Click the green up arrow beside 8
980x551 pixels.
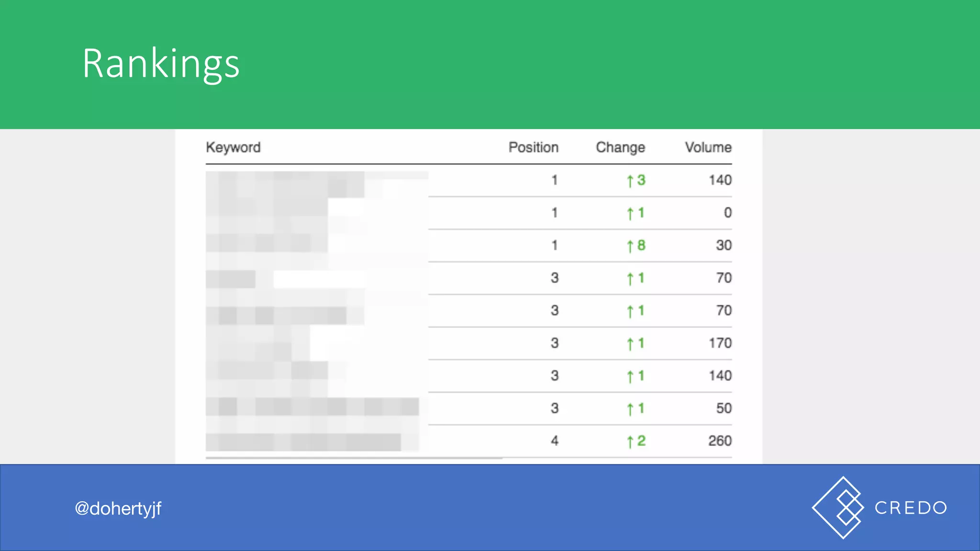point(630,246)
